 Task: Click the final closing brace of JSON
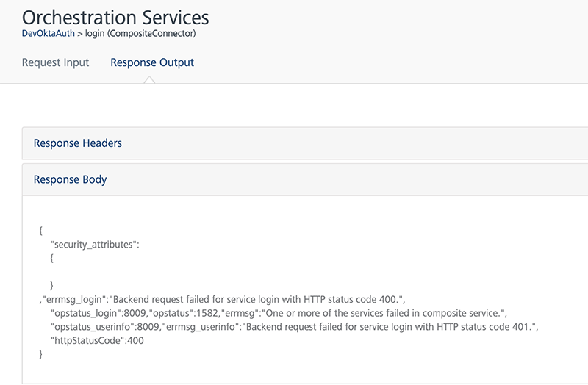click(x=41, y=354)
